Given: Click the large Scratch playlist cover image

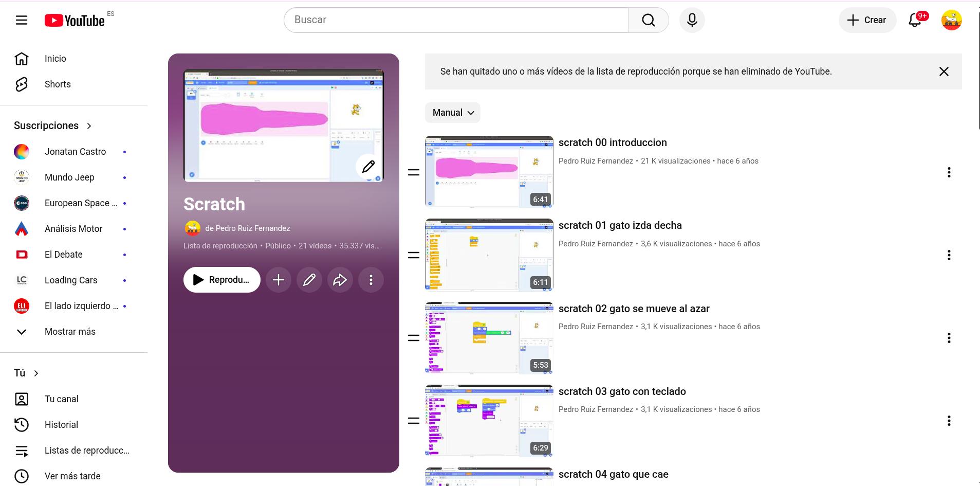Looking at the screenshot, I should (x=284, y=125).
